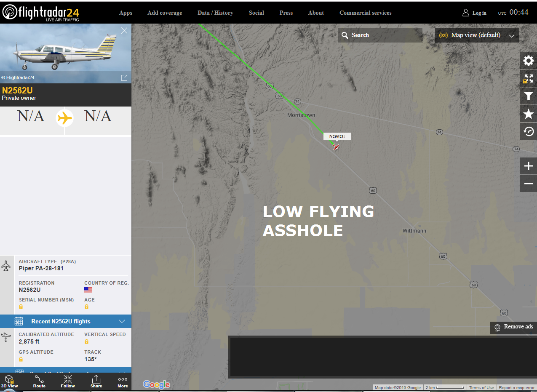
Task: Open Data / History menu
Action: [215, 13]
